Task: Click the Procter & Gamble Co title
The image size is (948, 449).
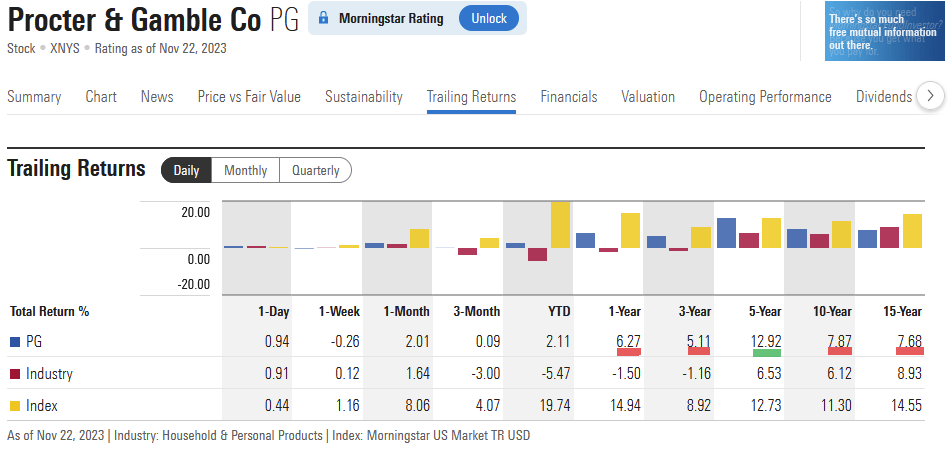Action: click(134, 20)
